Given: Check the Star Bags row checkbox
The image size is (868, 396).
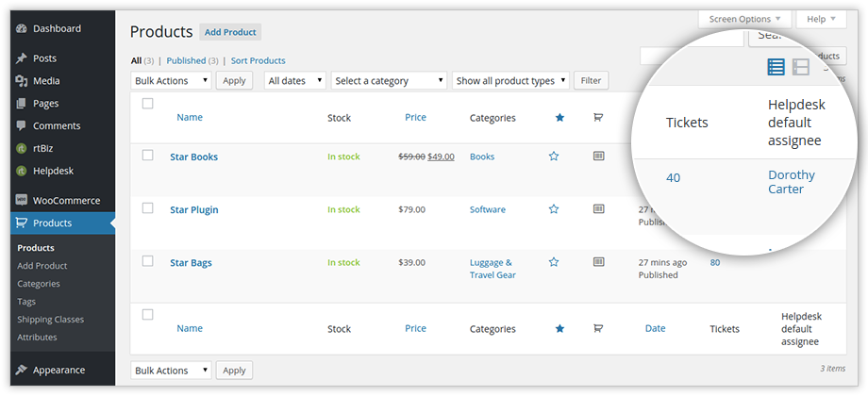Looking at the screenshot, I should (148, 261).
